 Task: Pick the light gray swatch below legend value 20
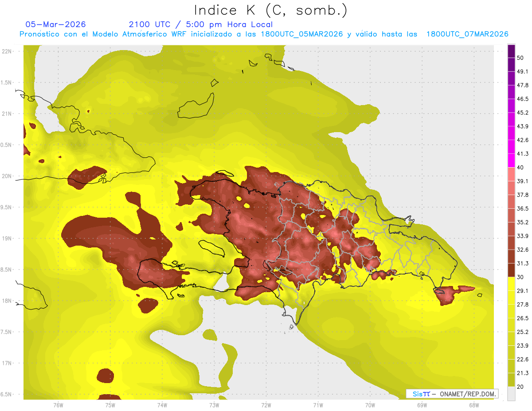[511, 393]
